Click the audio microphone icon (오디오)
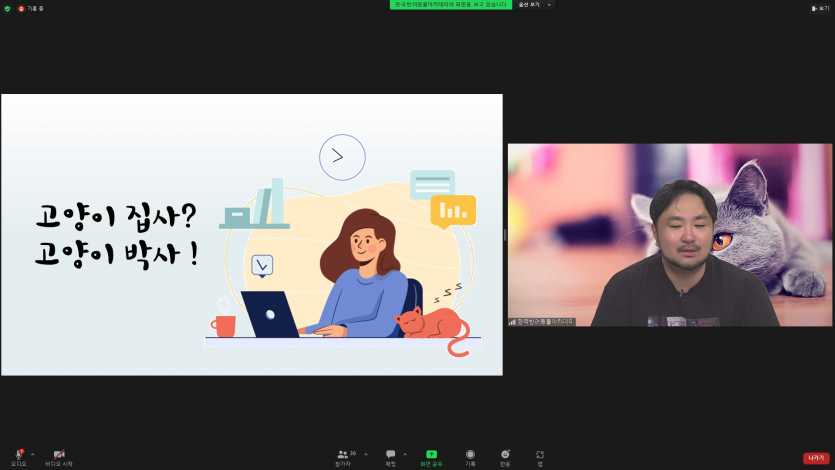 click(x=19, y=457)
